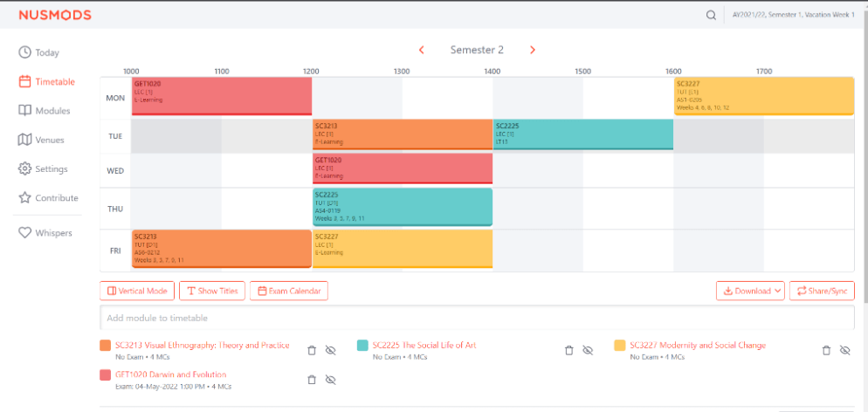Hide SC3213 from the timetable
The image size is (868, 412).
pos(330,350)
